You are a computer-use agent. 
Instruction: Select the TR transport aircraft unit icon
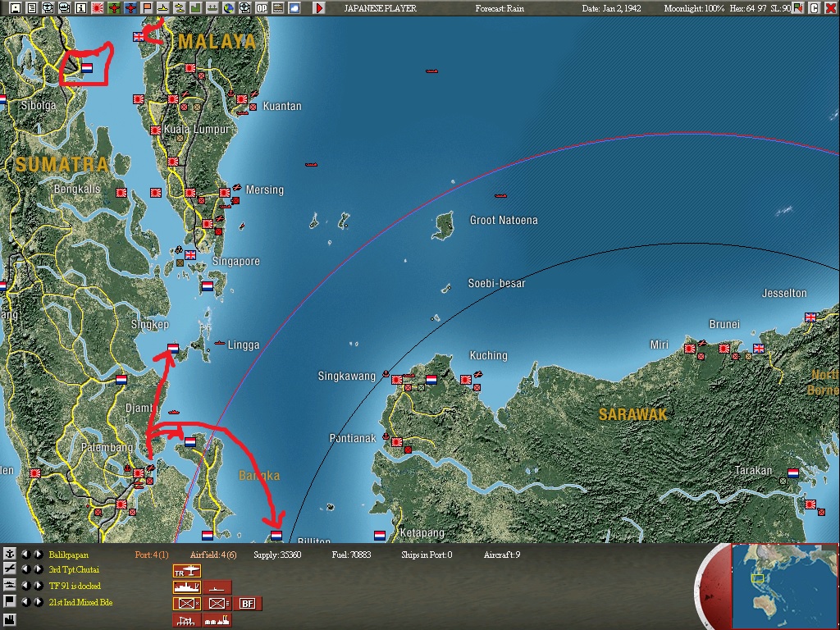[x=187, y=572]
